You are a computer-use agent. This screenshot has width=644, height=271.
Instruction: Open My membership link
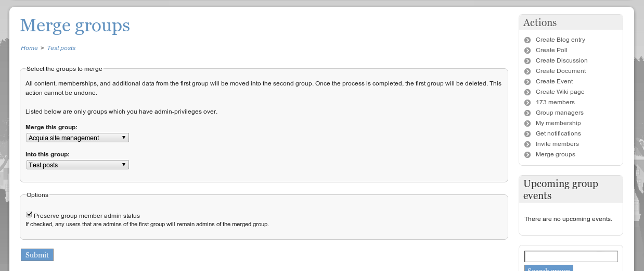[558, 123]
